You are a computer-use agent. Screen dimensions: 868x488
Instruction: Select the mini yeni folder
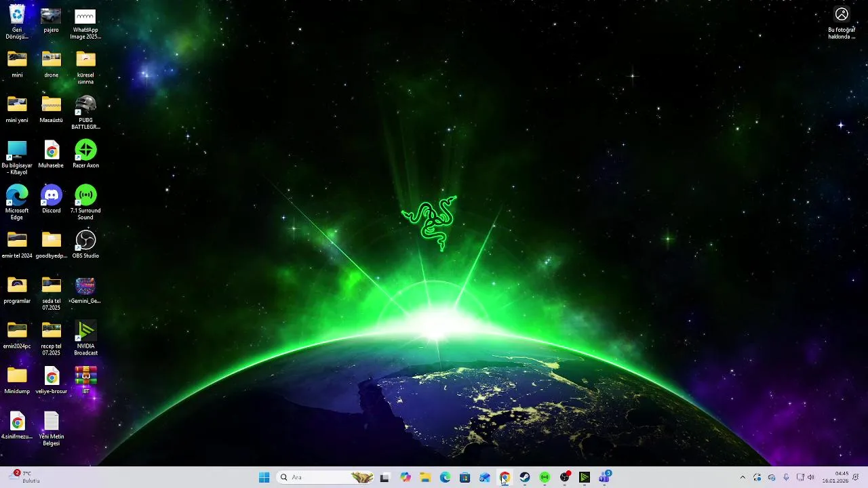[17, 110]
